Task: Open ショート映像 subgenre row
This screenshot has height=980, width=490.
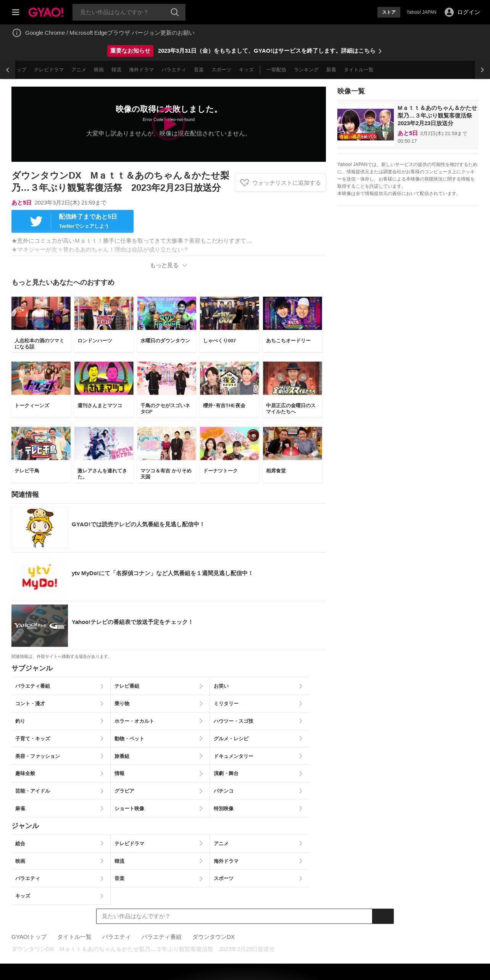Action: pyautogui.click(x=160, y=809)
